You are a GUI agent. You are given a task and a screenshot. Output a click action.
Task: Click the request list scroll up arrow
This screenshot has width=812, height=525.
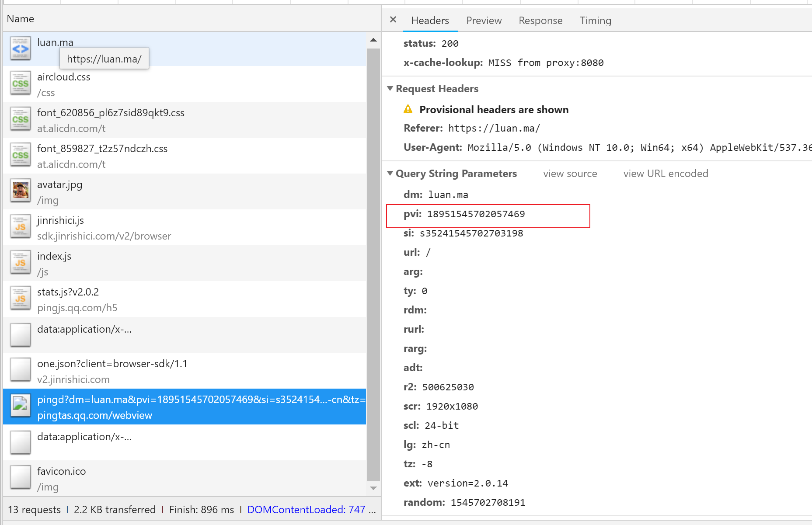[373, 40]
